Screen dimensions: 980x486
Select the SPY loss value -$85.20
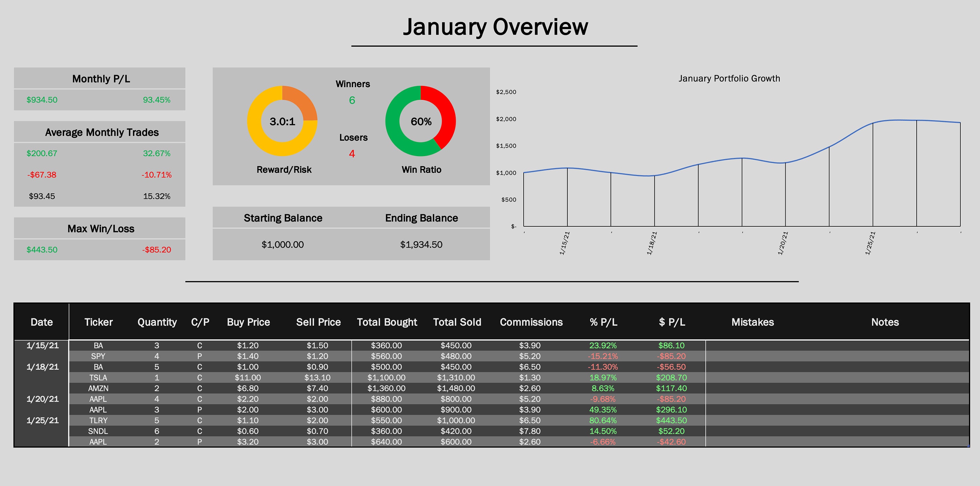pyautogui.click(x=672, y=356)
